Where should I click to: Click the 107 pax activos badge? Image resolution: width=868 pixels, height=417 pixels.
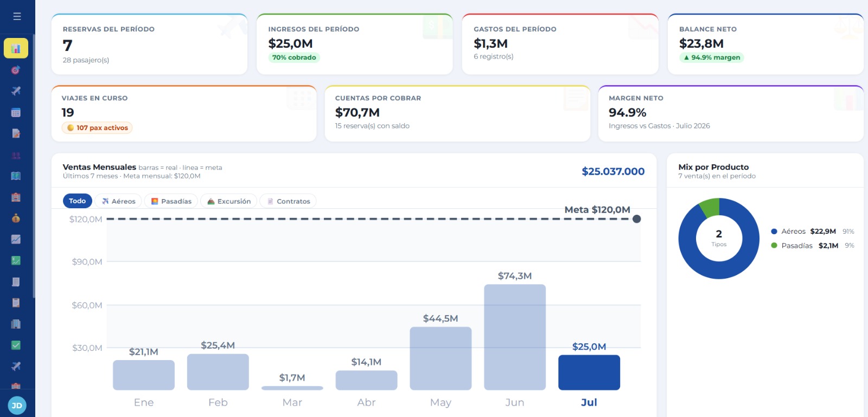[x=97, y=128]
